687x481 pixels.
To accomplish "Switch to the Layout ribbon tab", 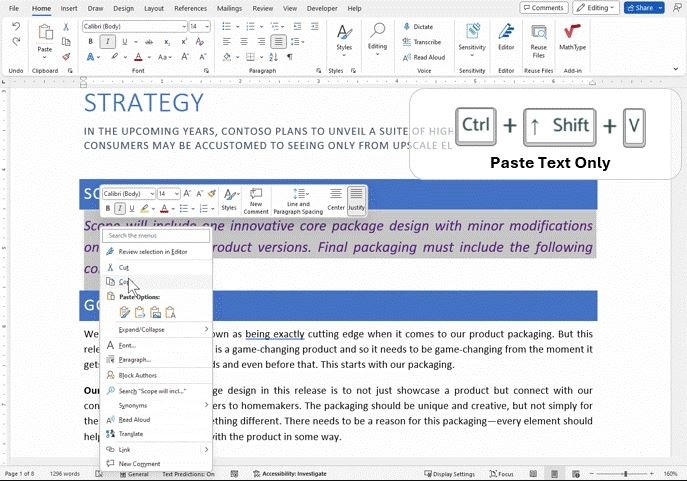I will click(153, 8).
